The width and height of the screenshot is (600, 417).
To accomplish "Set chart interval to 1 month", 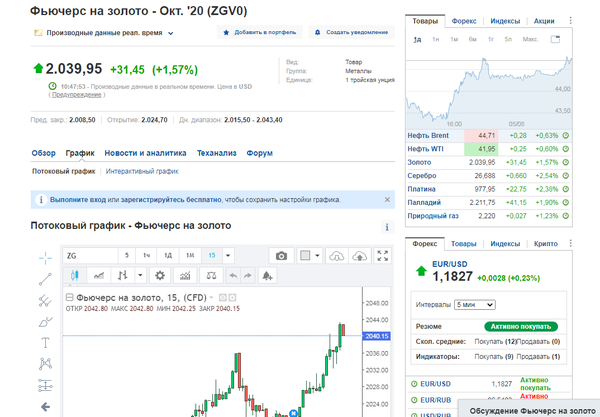I will [x=190, y=256].
